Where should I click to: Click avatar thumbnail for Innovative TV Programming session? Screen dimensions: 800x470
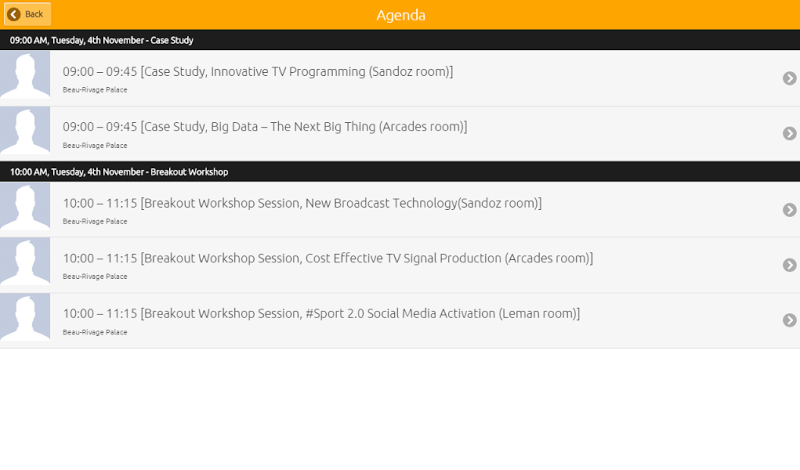pos(25,77)
